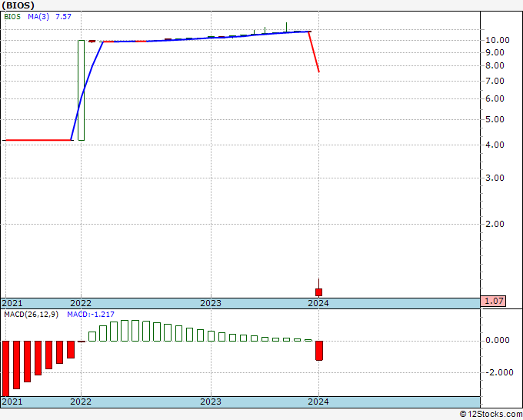
Task: Click the red MACD bar at 2024
Action: click(x=319, y=351)
